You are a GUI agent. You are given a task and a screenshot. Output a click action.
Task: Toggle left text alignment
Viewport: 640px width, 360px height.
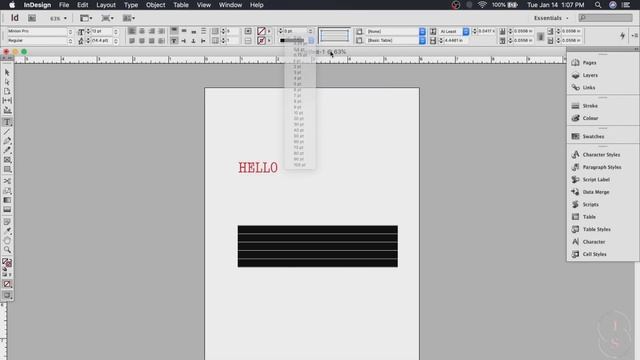[x=132, y=31]
